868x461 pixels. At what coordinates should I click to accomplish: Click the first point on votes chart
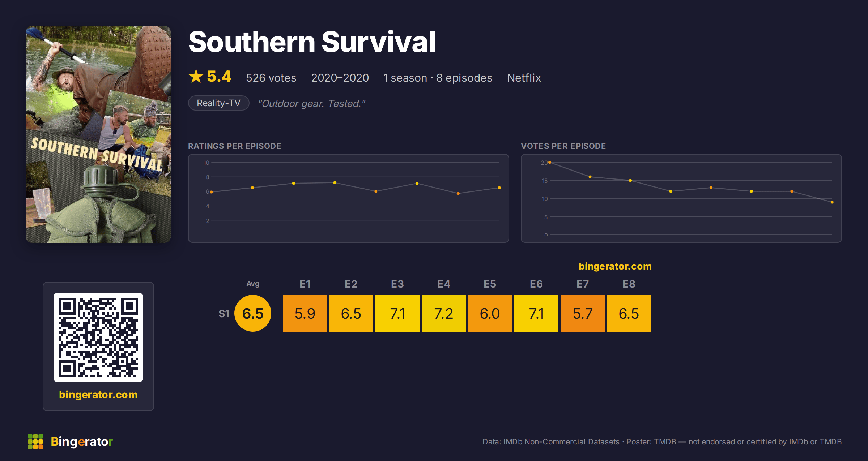coord(550,163)
